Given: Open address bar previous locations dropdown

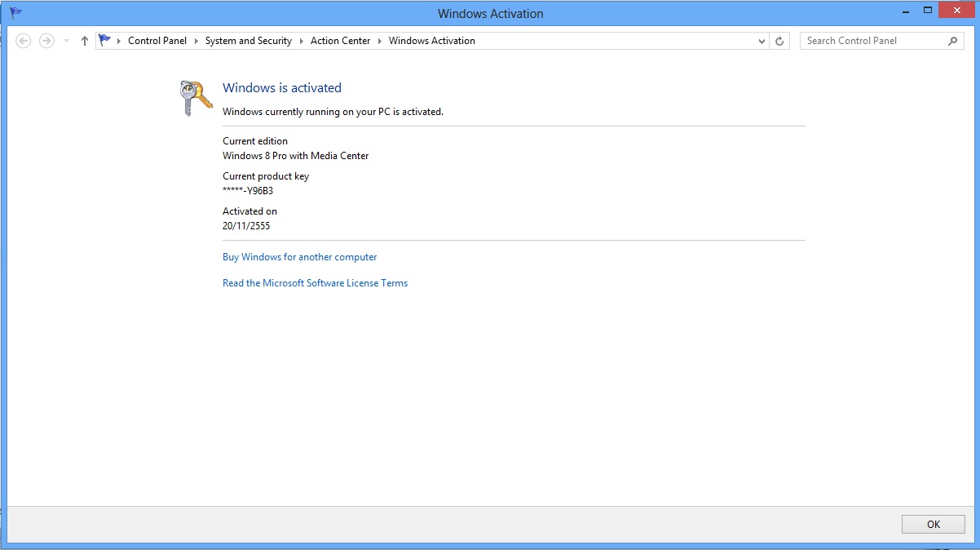Looking at the screenshot, I should click(x=761, y=41).
